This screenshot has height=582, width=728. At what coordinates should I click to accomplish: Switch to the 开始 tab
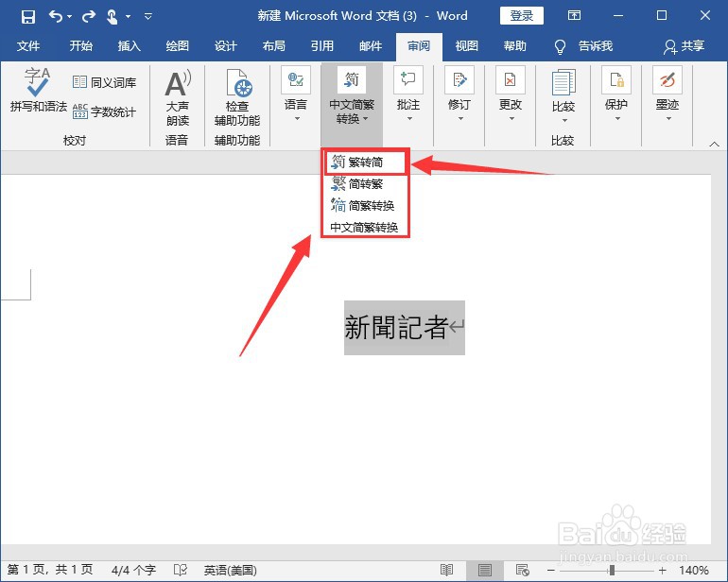[x=80, y=46]
